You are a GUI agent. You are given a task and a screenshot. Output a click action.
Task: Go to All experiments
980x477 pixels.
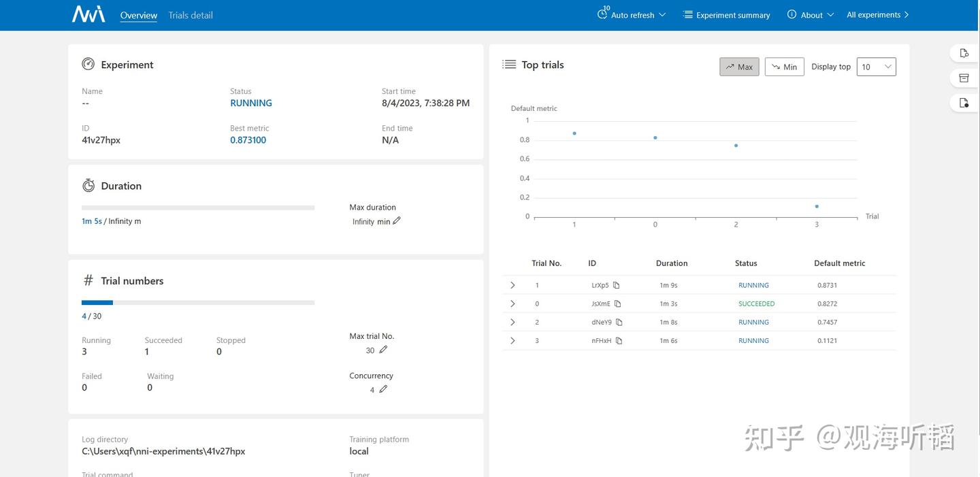878,14
